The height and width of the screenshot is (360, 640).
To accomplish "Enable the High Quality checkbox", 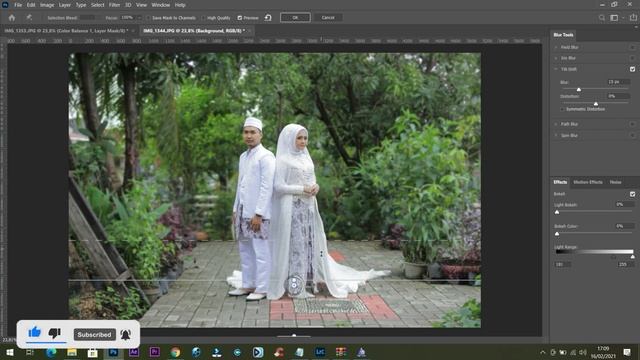I will click(x=203, y=18).
